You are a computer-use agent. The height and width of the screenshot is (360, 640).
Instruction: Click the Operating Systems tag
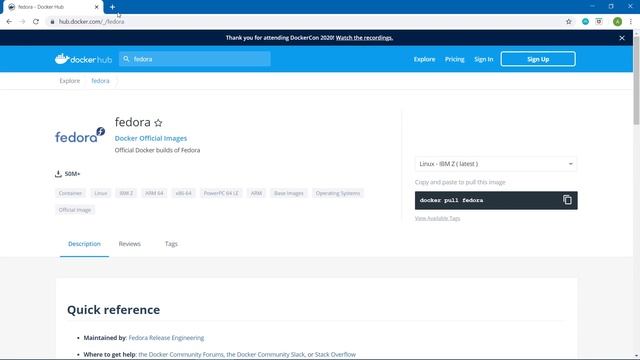338,193
